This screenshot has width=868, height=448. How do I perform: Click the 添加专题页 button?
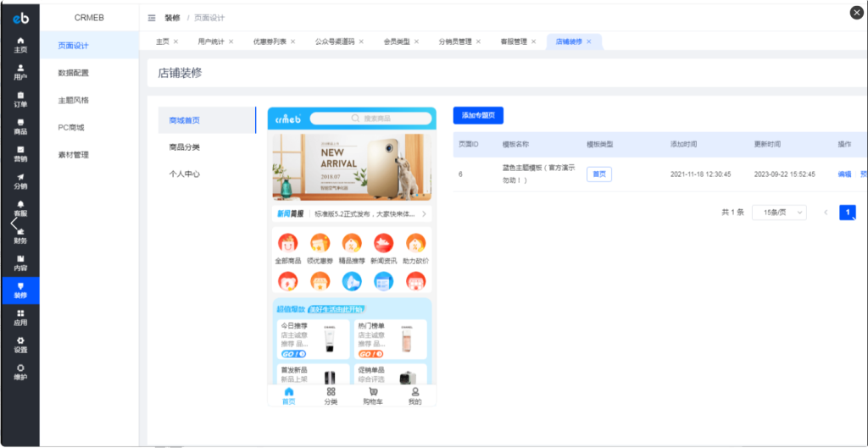click(478, 115)
